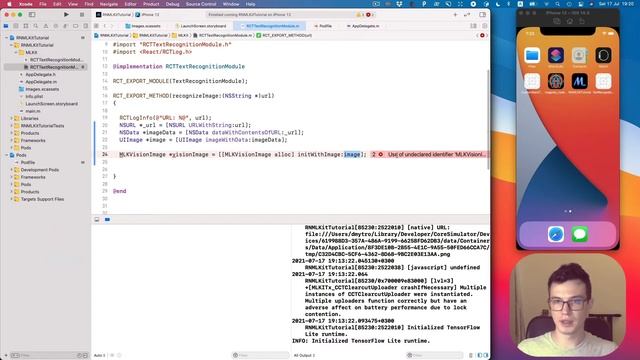Viewport: 640px width, 360px height.
Task: Collapse the Pods project in navigator
Action: point(7,155)
